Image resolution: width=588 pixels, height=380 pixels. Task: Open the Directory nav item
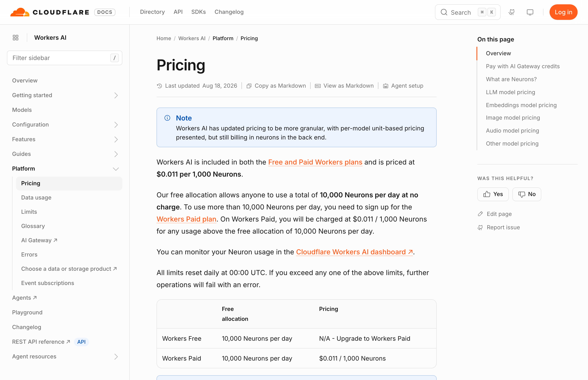(x=152, y=12)
